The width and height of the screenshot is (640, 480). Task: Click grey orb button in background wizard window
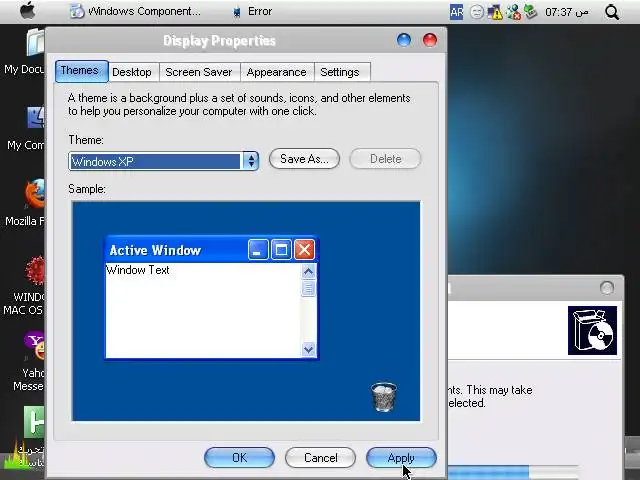607,288
